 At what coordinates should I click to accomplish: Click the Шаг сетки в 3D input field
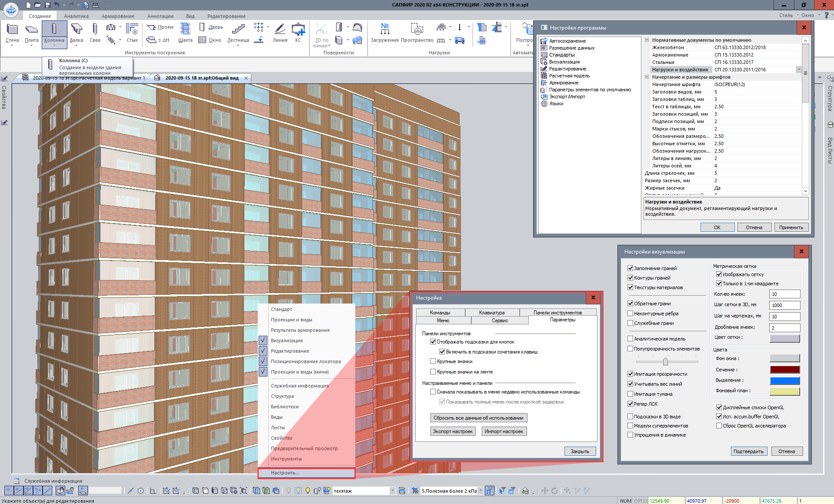click(x=784, y=305)
